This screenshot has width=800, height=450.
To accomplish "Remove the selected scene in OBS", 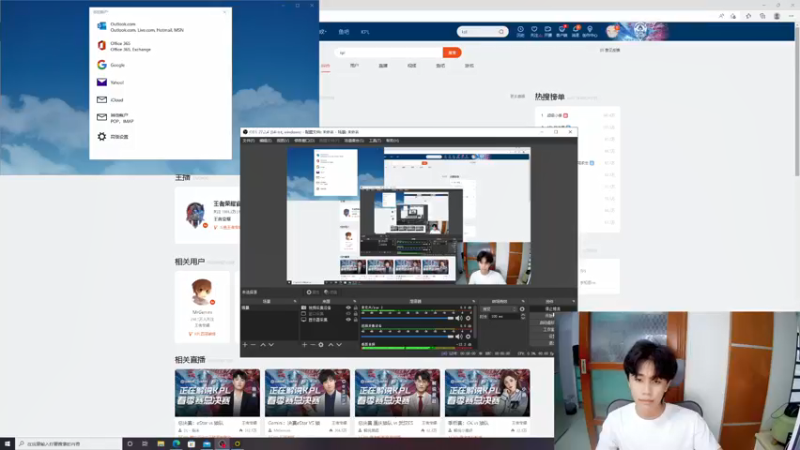I will [x=253, y=345].
